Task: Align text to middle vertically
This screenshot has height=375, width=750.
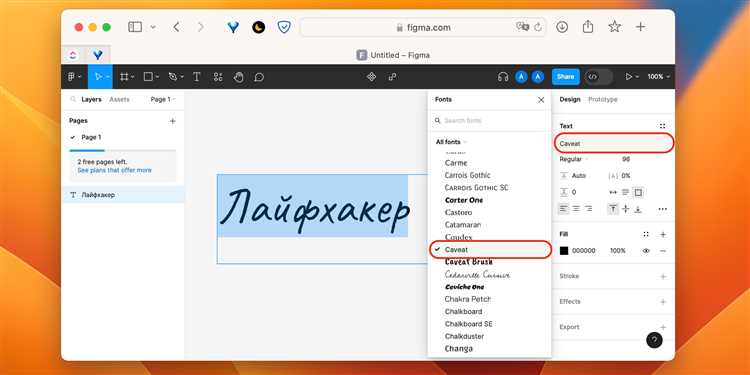Action: [x=626, y=209]
